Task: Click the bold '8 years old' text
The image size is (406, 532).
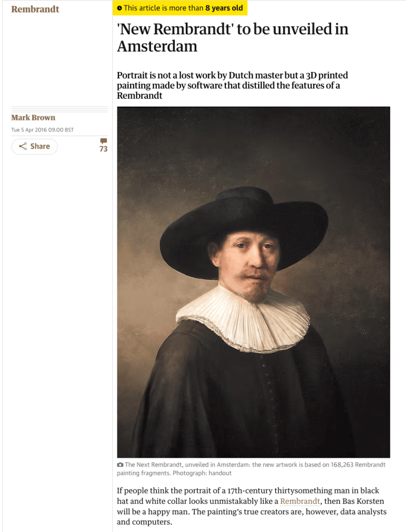Action: pos(224,8)
